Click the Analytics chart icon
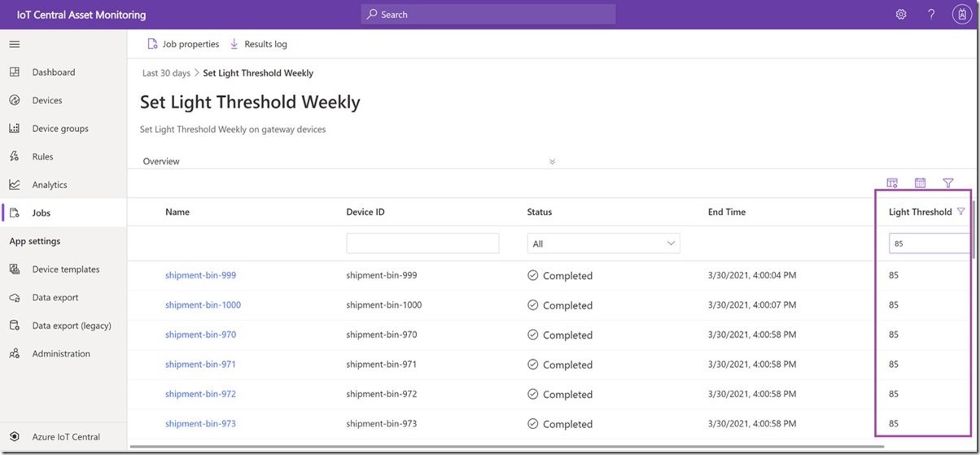This screenshot has width=980, height=455. tap(14, 185)
